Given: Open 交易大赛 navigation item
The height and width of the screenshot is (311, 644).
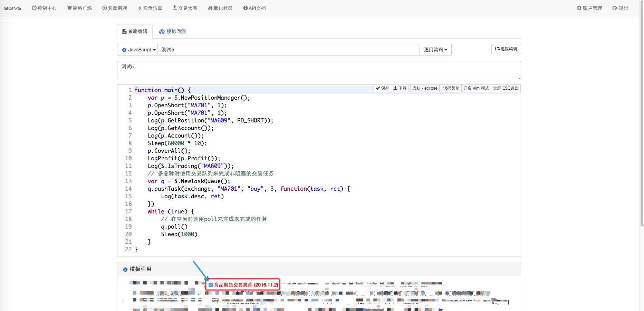Looking at the screenshot, I should point(185,8).
